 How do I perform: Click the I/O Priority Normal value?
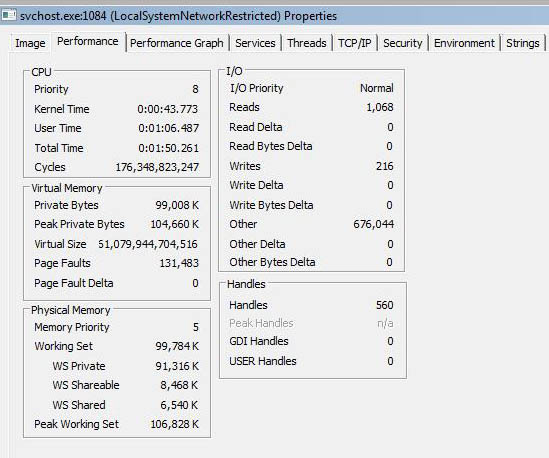[377, 88]
